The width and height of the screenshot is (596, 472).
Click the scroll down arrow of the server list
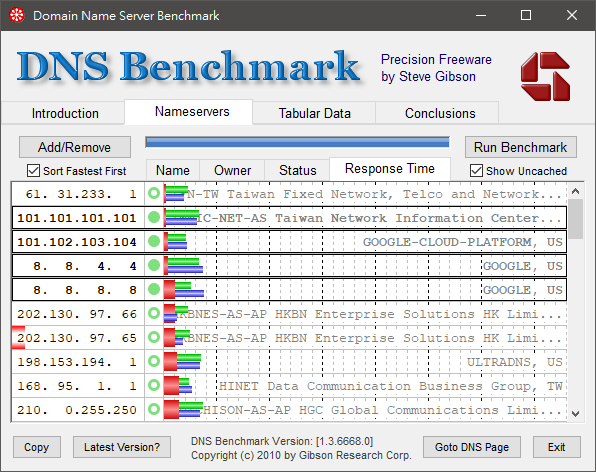[x=575, y=413]
